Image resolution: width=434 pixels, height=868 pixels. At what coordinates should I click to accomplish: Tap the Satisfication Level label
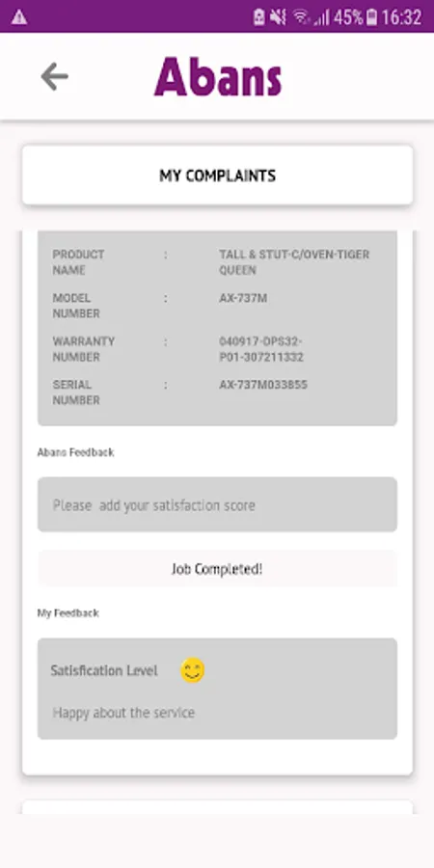[x=104, y=670]
